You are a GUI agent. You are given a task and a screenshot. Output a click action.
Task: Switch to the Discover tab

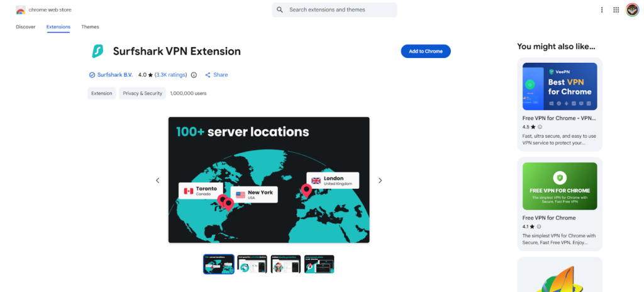pyautogui.click(x=26, y=27)
